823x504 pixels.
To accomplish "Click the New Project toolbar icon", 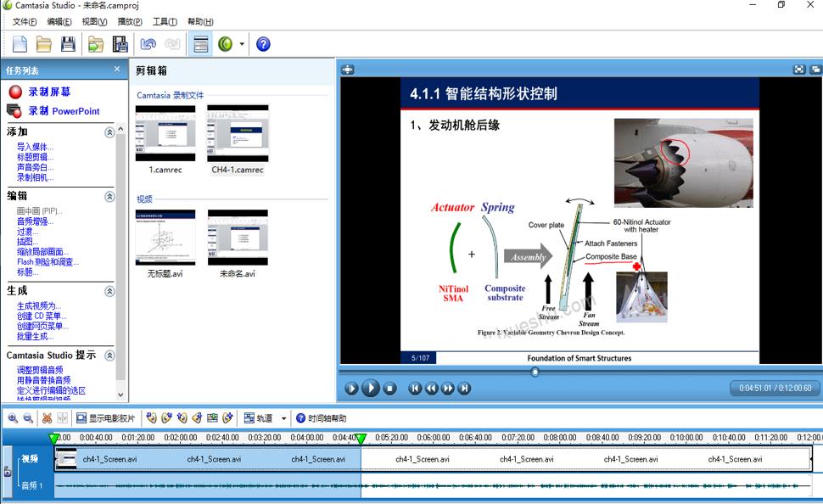I will [x=20, y=44].
